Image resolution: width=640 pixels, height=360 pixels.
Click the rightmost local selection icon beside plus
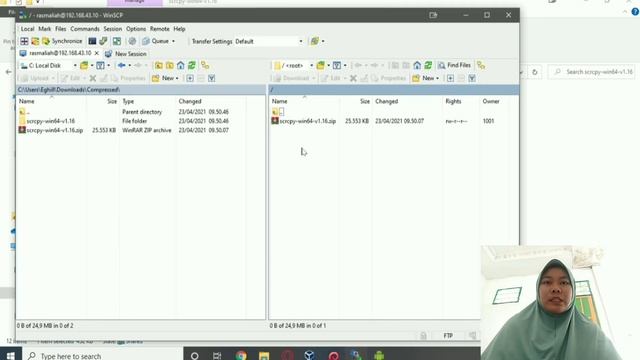click(x=211, y=78)
